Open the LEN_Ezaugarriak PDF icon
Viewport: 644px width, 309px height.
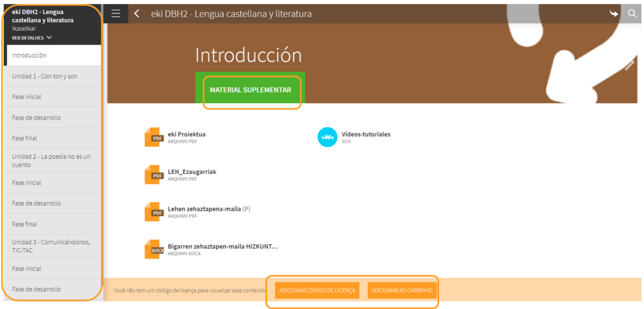(x=154, y=175)
